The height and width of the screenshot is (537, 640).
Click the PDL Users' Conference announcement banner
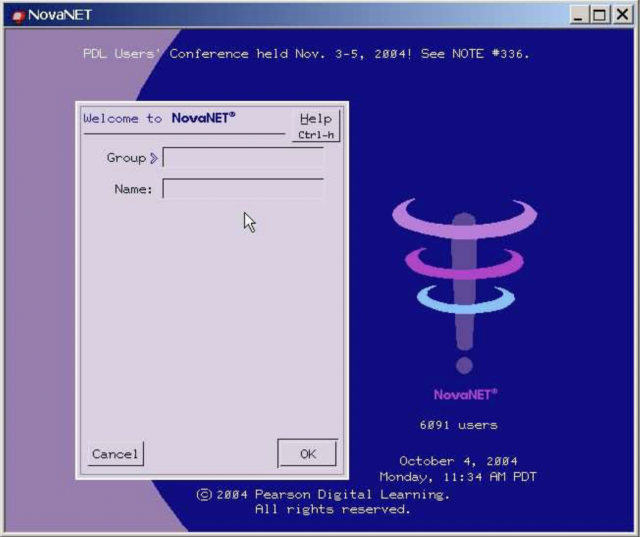coord(306,54)
